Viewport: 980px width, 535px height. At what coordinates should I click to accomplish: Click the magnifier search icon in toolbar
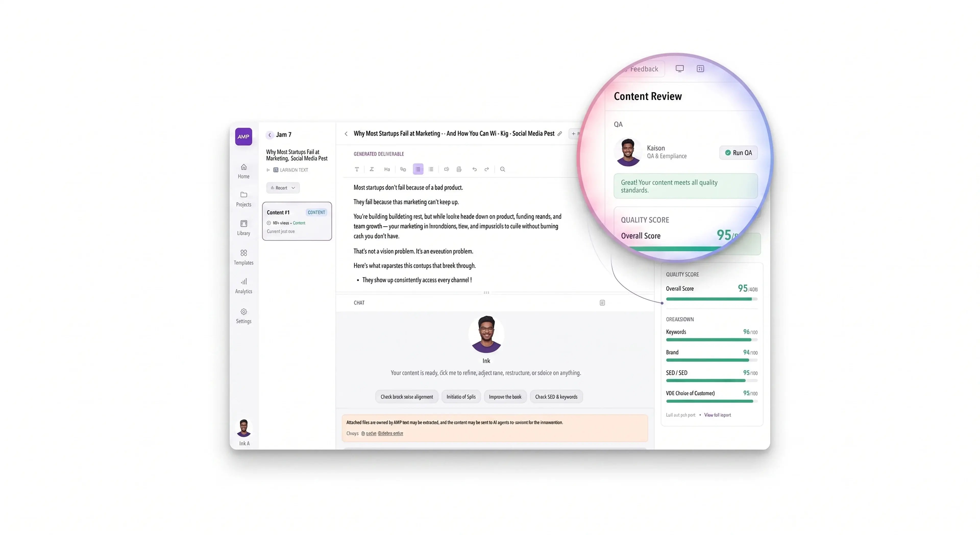tap(503, 169)
